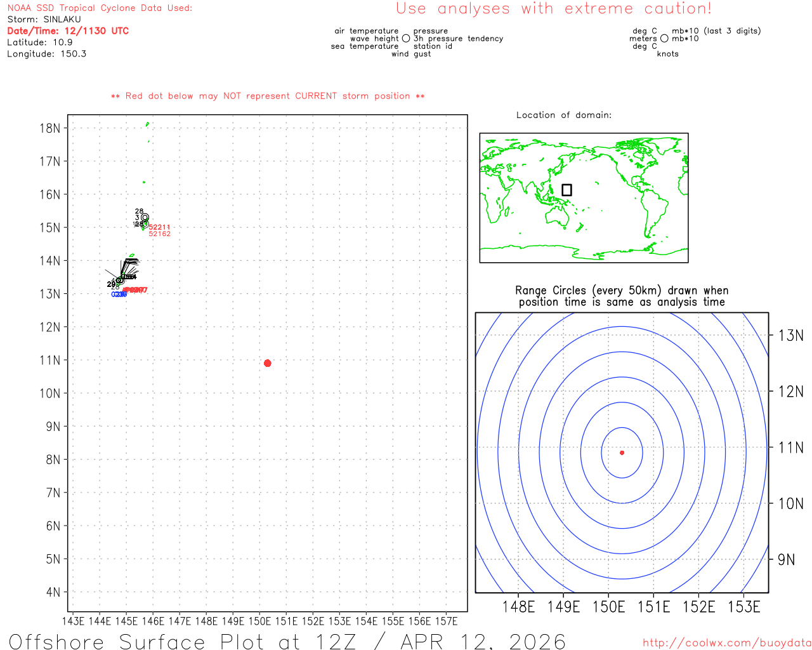This screenshot has height=650, width=812.
Task: Click the 'knots' unit label
Action: tap(668, 54)
